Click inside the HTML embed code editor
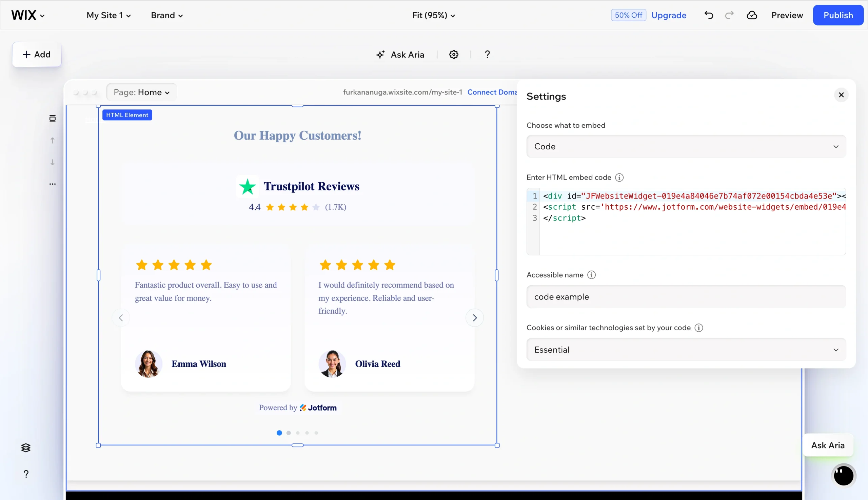 coord(686,222)
